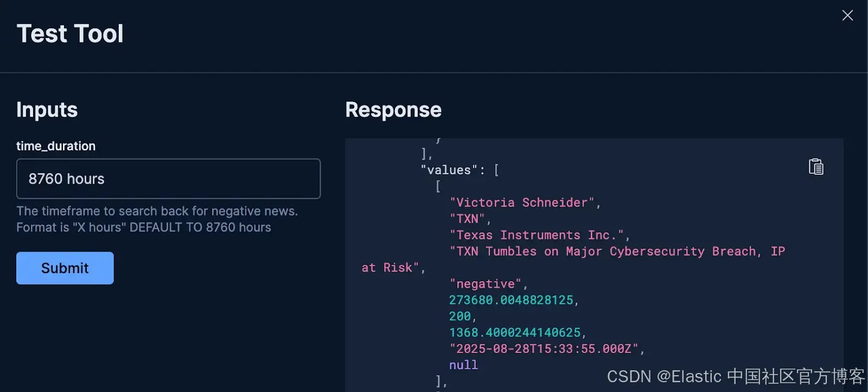Image resolution: width=868 pixels, height=392 pixels.
Task: Close the Test Tool dialog
Action: point(847,15)
